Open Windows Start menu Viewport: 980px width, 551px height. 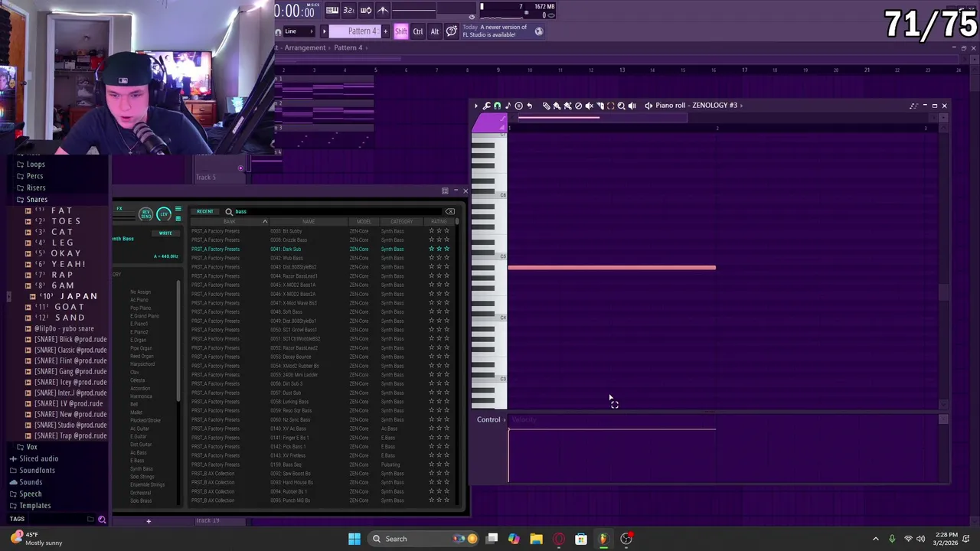[x=354, y=539]
